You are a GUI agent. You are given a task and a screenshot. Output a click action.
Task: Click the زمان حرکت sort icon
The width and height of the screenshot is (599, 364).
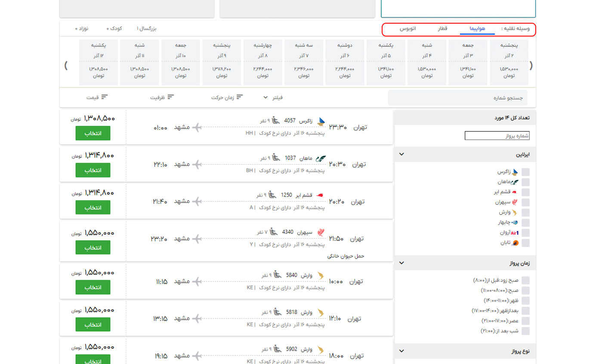point(240,98)
